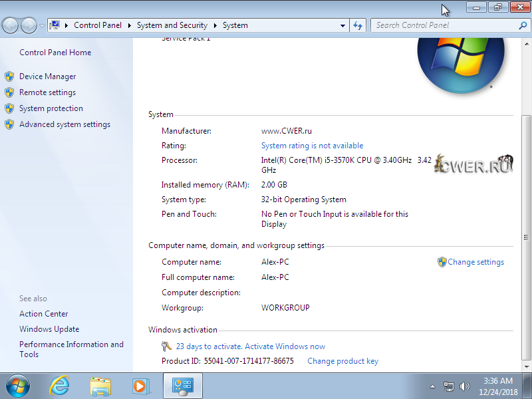Click the shield icon beside Change settings
Viewport: 532px width, 399px height.
[441, 262]
